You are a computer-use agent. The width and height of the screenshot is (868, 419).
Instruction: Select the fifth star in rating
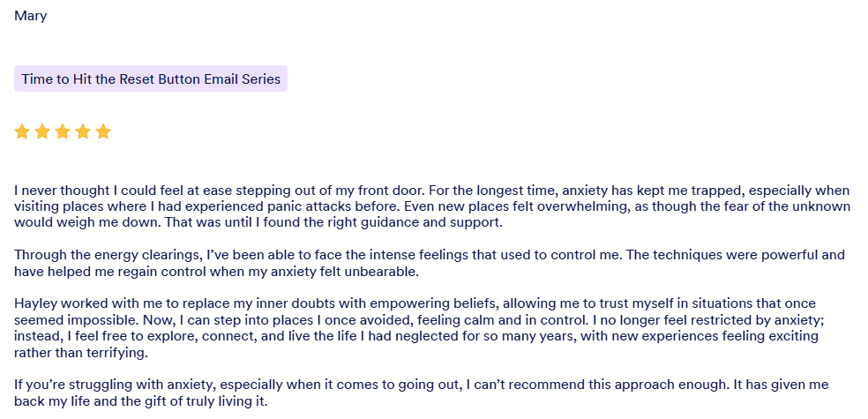(x=103, y=132)
